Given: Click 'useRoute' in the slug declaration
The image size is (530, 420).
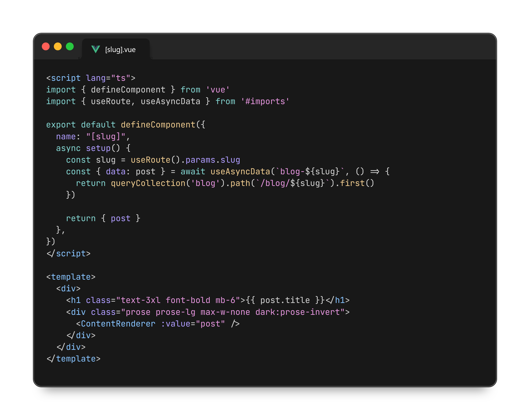Looking at the screenshot, I should pyautogui.click(x=150, y=160).
